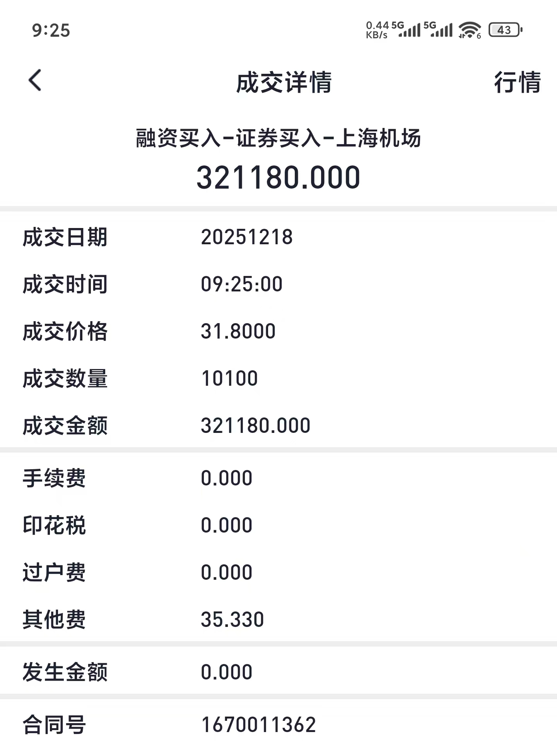Select the 成交数量 value 10100

pos(230,378)
